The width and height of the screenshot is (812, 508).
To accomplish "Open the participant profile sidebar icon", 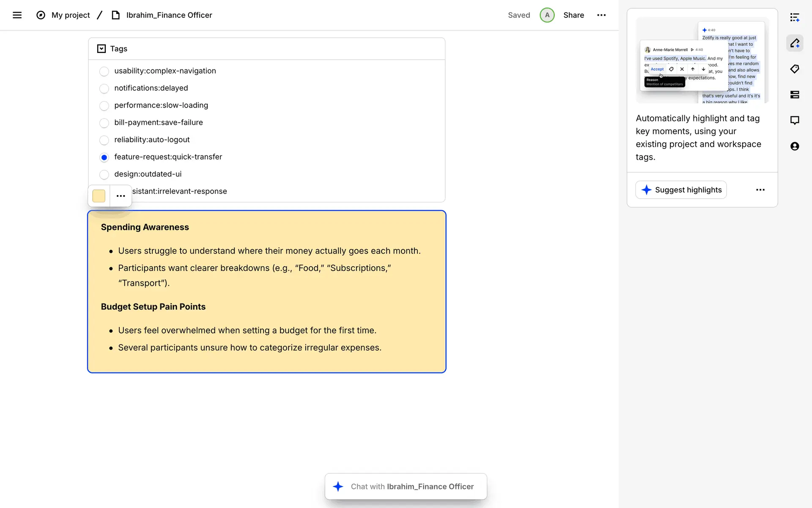I will tap(795, 146).
